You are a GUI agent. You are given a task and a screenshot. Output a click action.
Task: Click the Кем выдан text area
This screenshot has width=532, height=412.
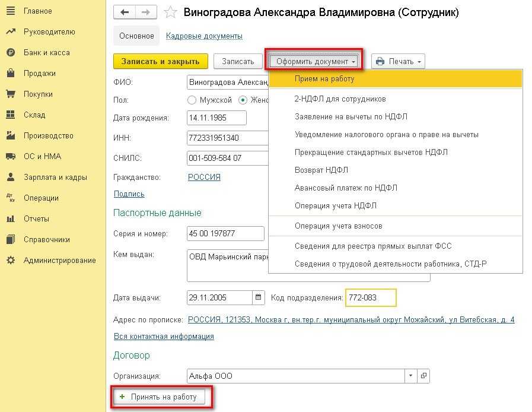(228, 265)
